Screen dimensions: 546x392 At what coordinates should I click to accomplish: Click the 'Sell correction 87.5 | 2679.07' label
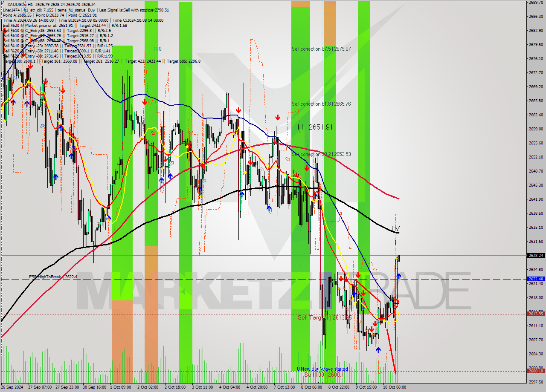click(321, 49)
